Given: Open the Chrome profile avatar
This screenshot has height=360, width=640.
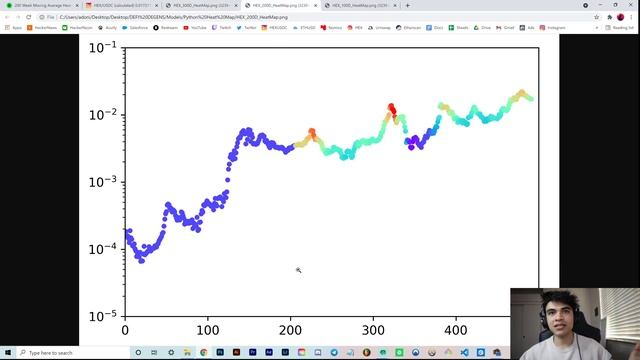Looking at the screenshot, I should pyautogui.click(x=620, y=17).
